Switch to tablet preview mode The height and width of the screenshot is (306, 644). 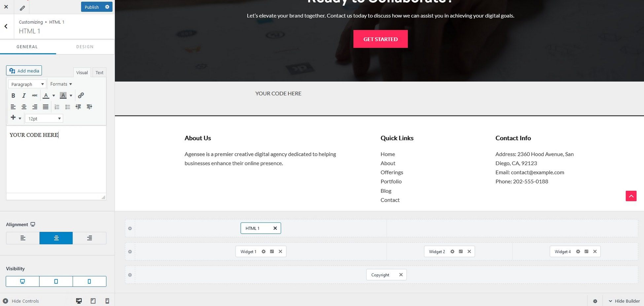pos(93,301)
